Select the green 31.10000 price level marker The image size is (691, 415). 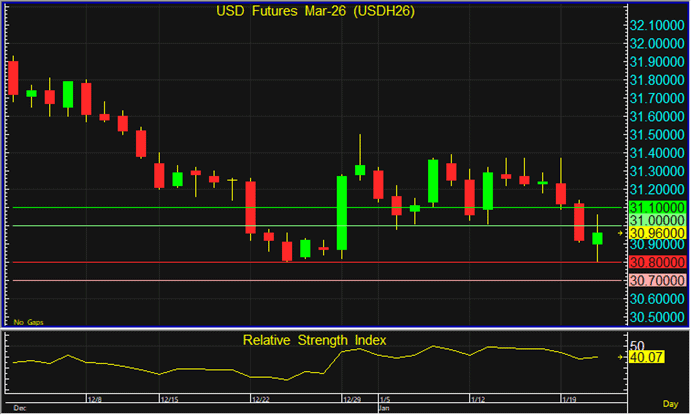[656, 207]
